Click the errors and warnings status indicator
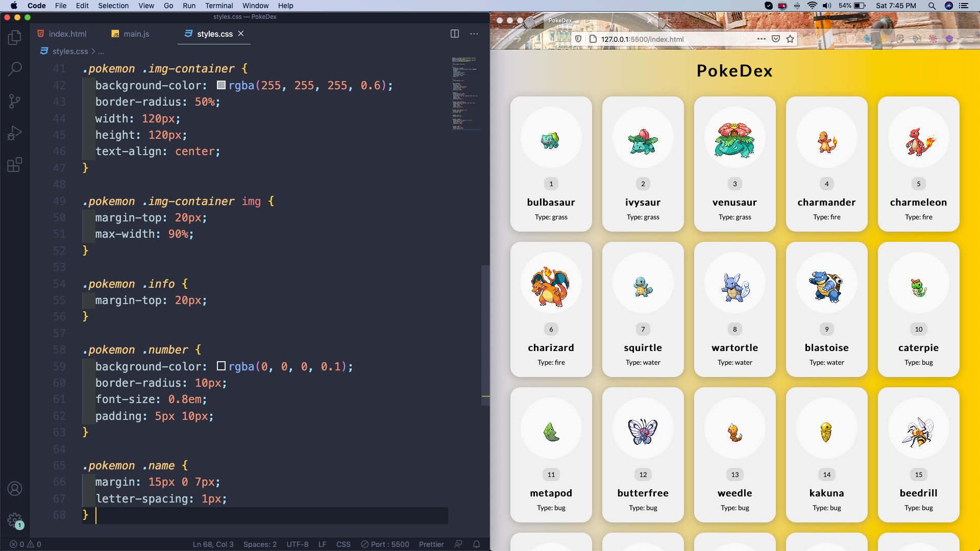This screenshot has height=551, width=980. [26, 544]
